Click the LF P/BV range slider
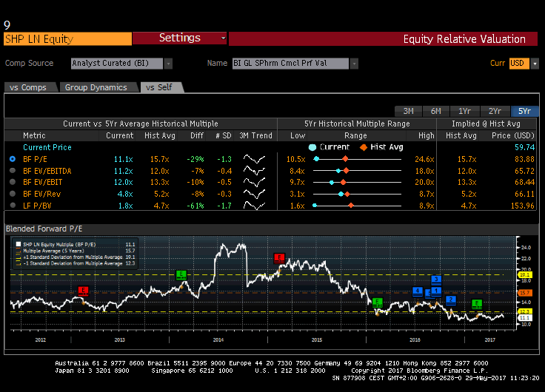 (x=358, y=205)
